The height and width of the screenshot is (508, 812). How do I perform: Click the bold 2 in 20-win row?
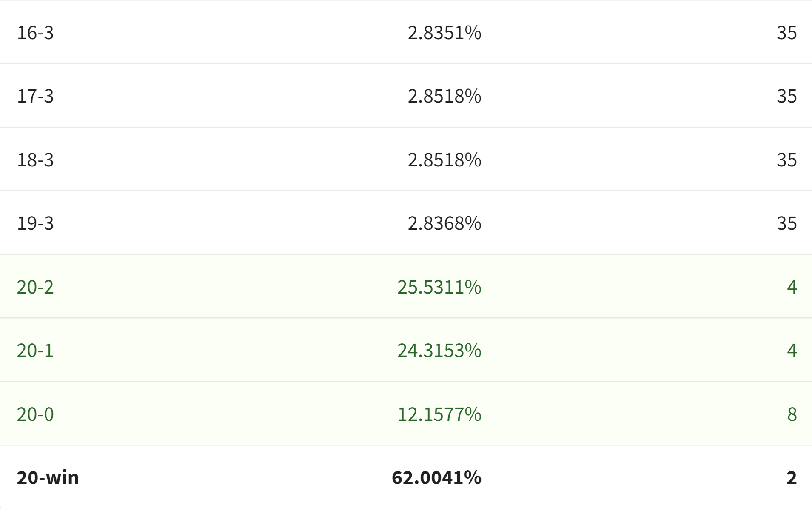[x=792, y=478]
